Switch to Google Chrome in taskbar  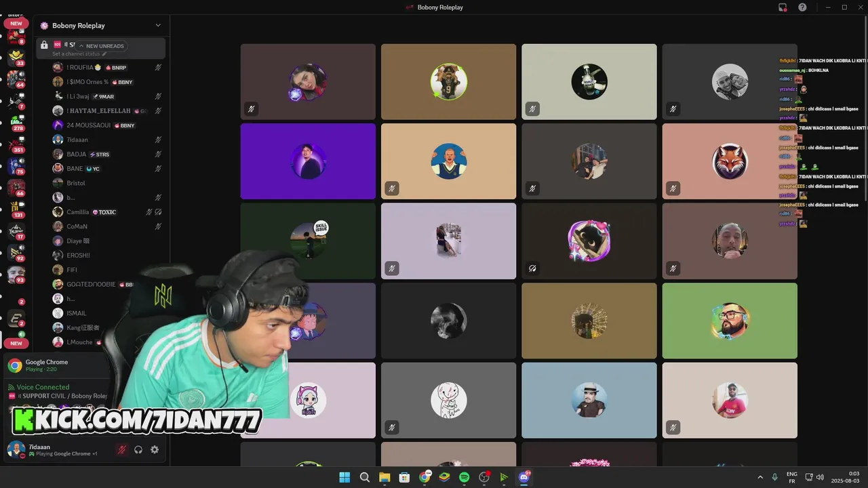click(x=425, y=477)
